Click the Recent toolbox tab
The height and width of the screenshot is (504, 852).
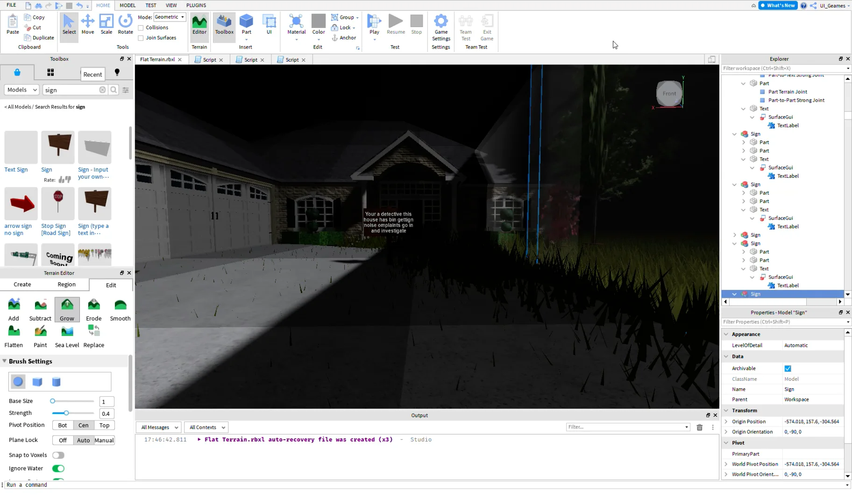click(x=92, y=74)
